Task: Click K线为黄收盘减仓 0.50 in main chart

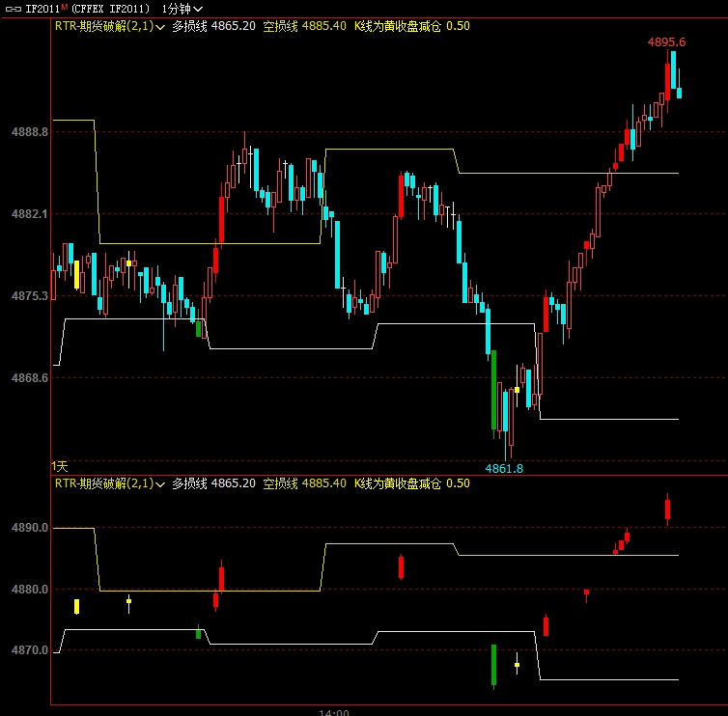Action: pos(412,26)
